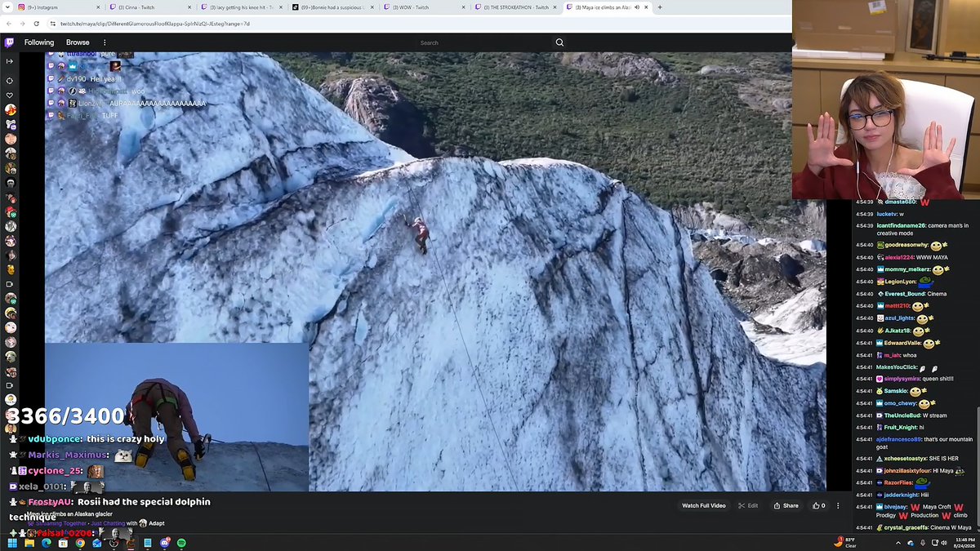
Task: Click the small ice-climber inset video thumbnail
Action: [176, 417]
